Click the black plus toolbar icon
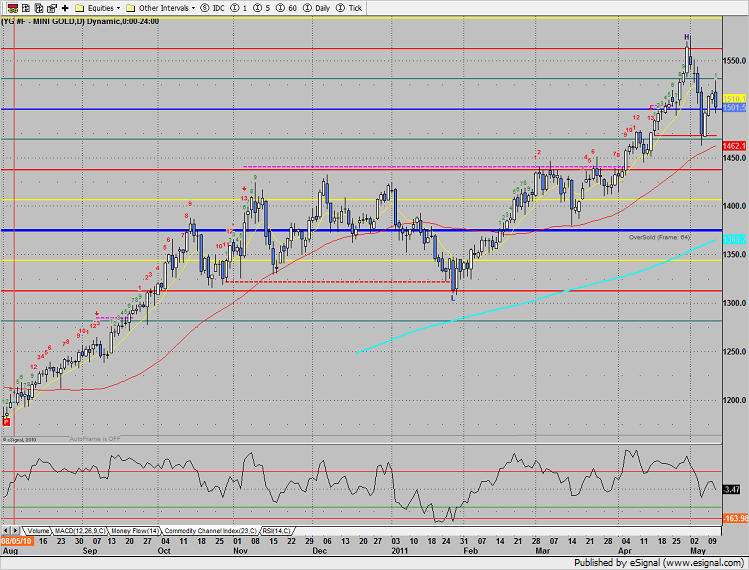 65,8
